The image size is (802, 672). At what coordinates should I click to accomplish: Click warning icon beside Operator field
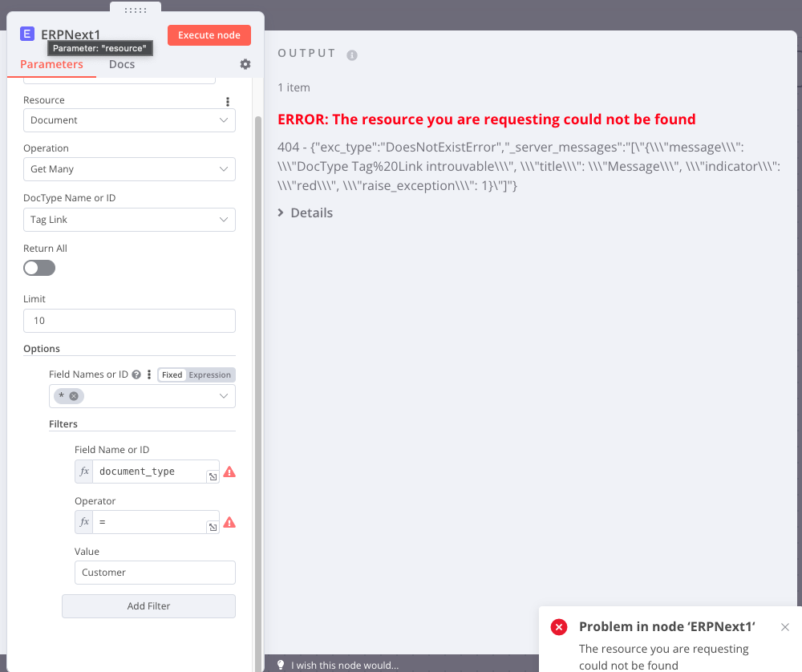[x=229, y=522]
